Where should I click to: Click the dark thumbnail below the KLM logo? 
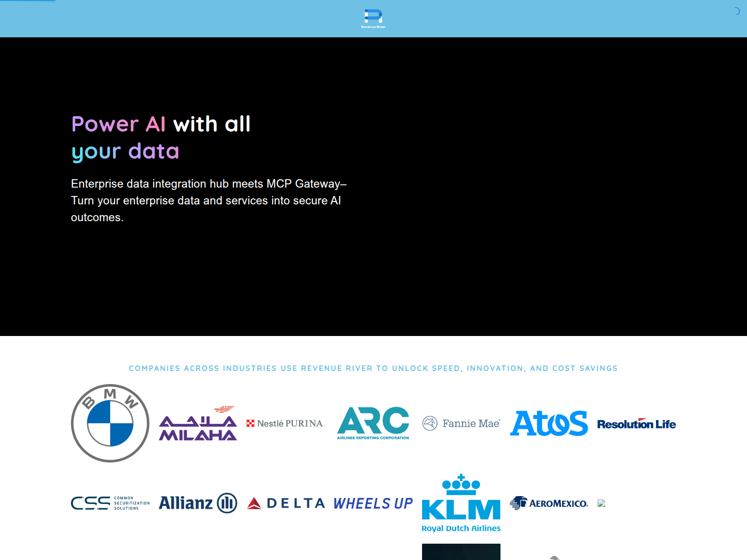tap(461, 552)
